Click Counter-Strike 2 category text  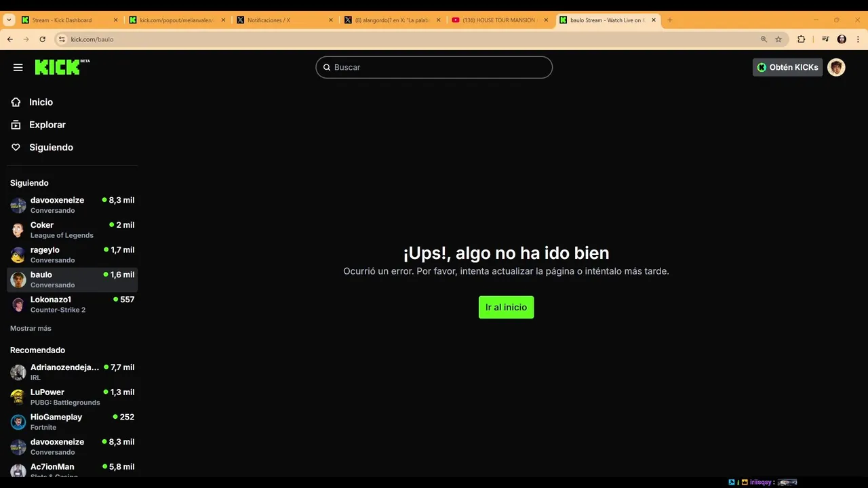pyautogui.click(x=58, y=310)
